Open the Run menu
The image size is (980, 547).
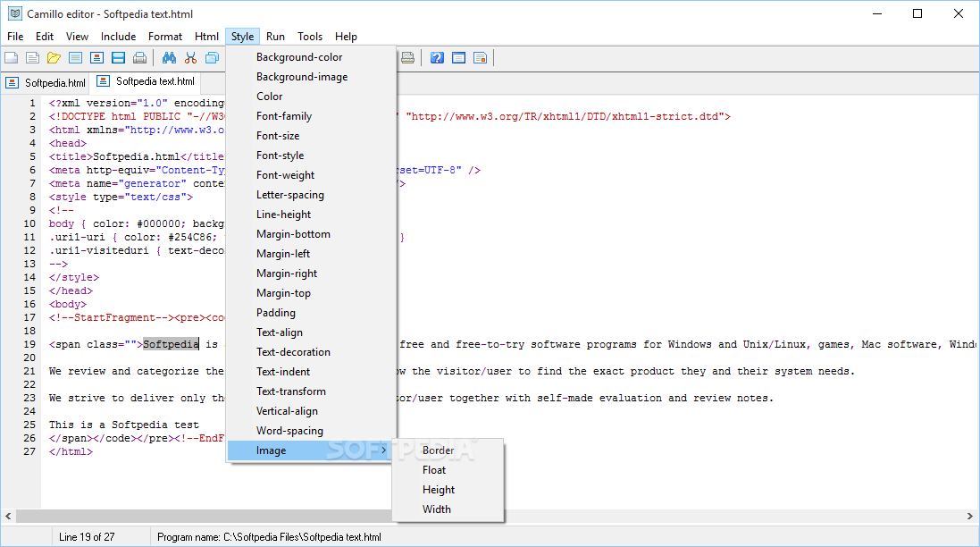(x=275, y=37)
